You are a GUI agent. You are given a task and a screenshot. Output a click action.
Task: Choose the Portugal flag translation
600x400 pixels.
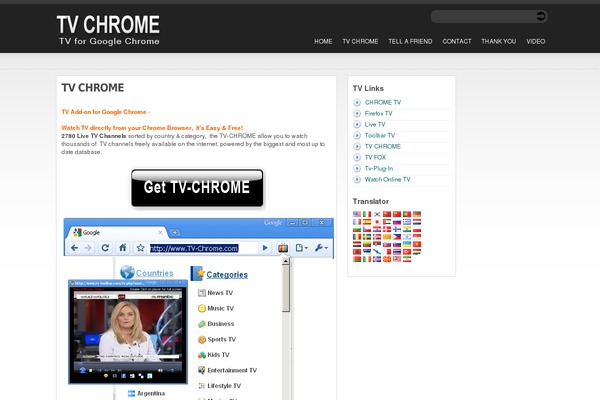click(407, 214)
